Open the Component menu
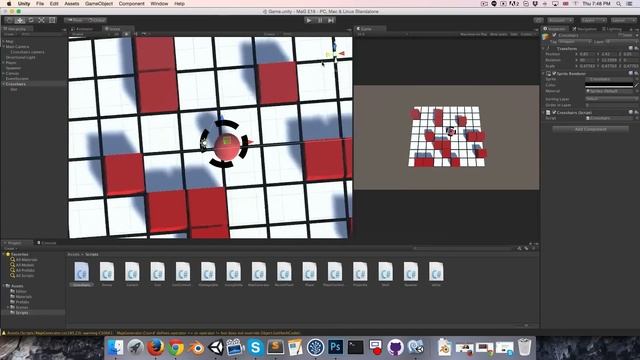 pyautogui.click(x=131, y=3)
